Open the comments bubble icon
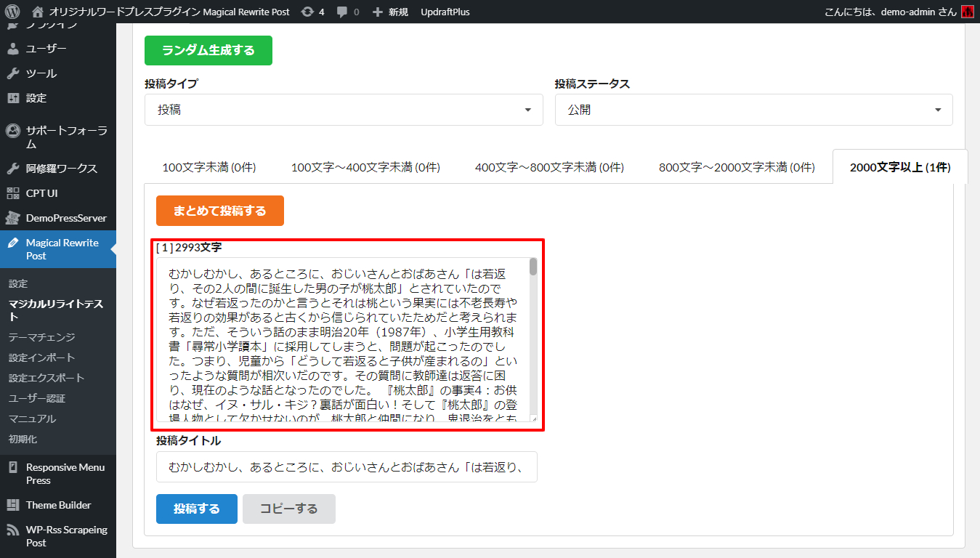 342,12
